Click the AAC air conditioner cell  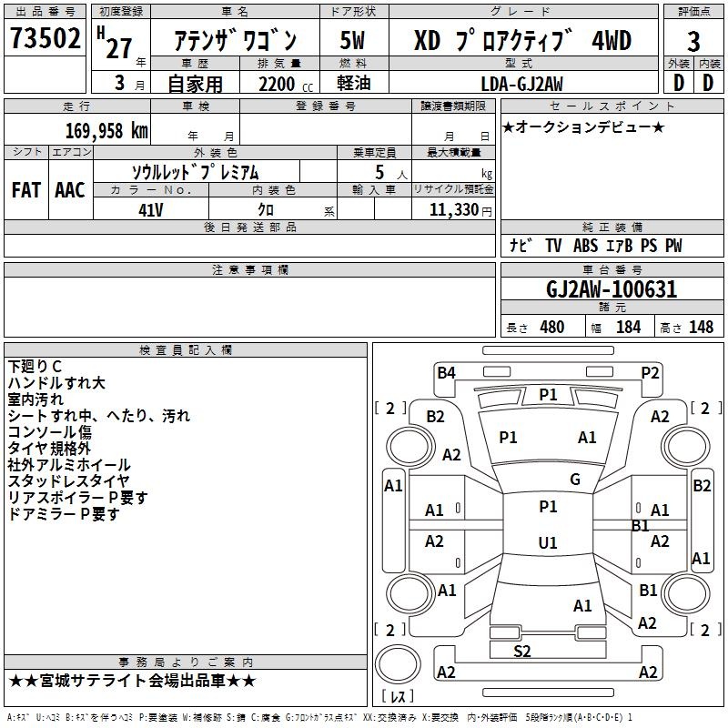coord(69,190)
